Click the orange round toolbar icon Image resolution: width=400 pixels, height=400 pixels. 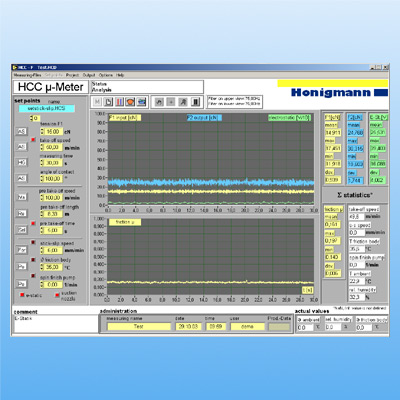point(130,102)
